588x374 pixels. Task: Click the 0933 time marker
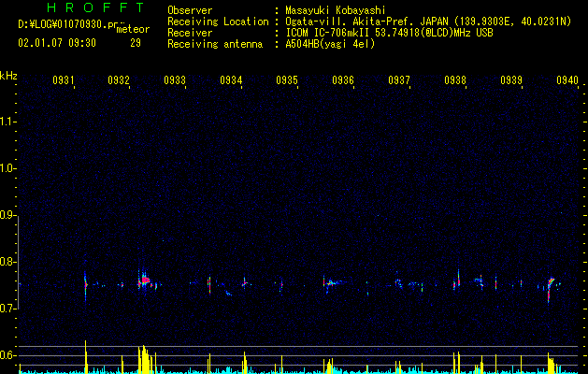tap(175, 79)
